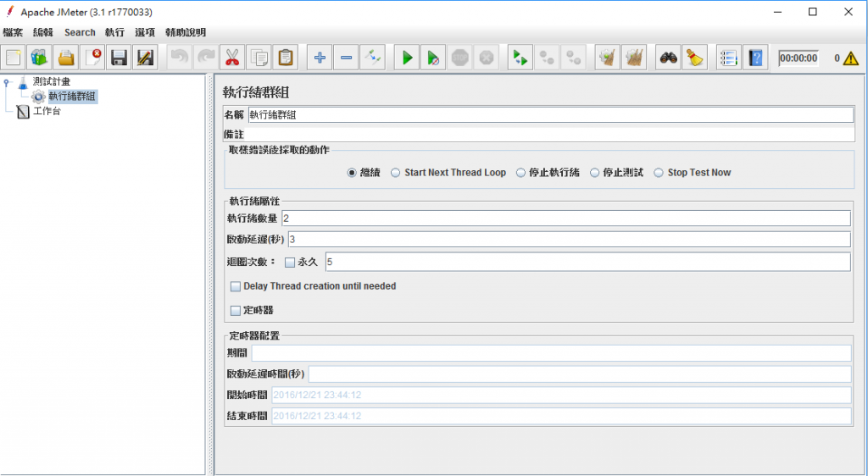868x476 pixels.
Task: Click the yellow warning triangle icon
Action: click(x=851, y=58)
